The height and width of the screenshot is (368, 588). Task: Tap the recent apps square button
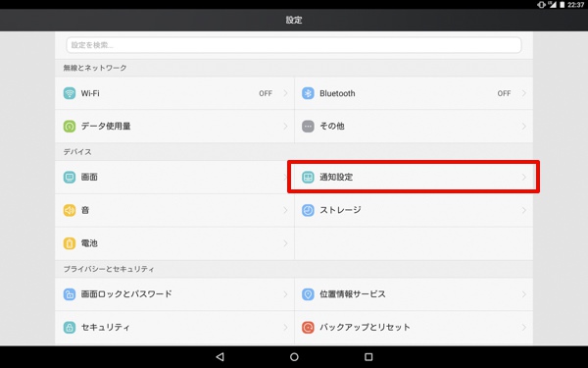point(368,357)
